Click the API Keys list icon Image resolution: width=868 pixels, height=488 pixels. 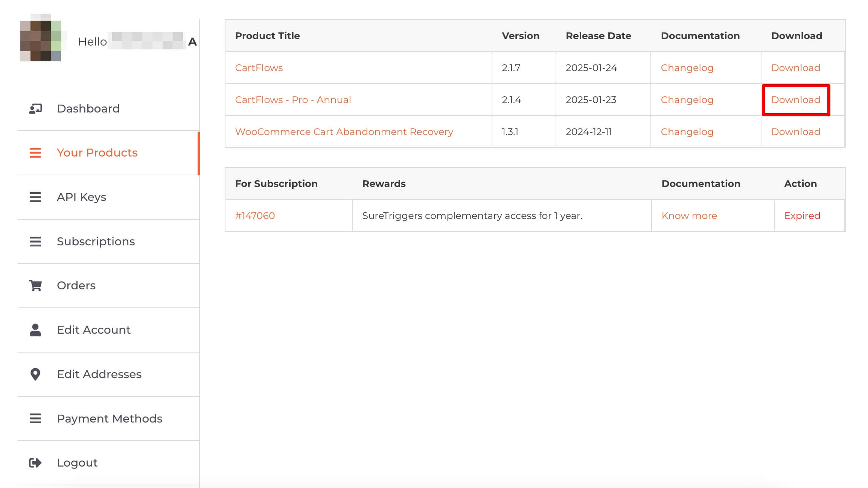(x=35, y=197)
